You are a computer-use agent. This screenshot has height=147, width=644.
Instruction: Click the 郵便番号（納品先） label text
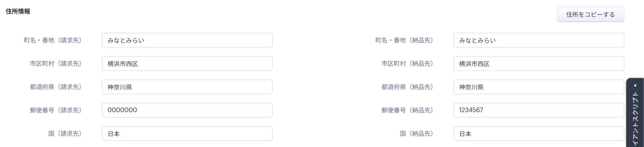(407, 110)
